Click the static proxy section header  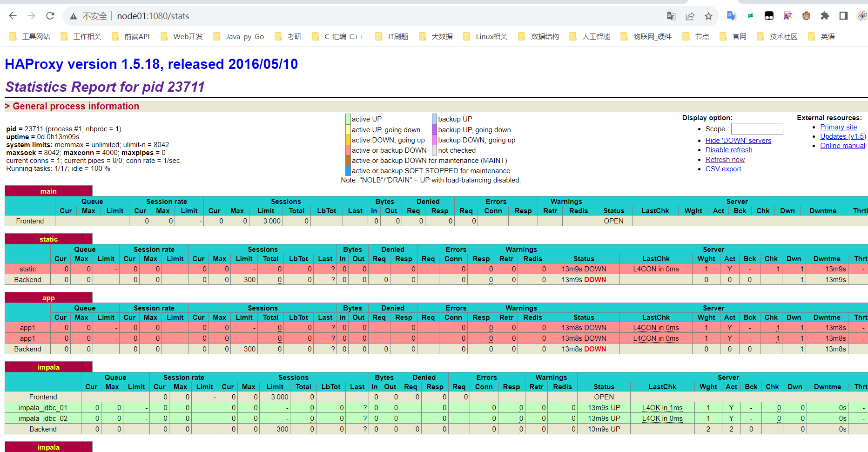48,239
